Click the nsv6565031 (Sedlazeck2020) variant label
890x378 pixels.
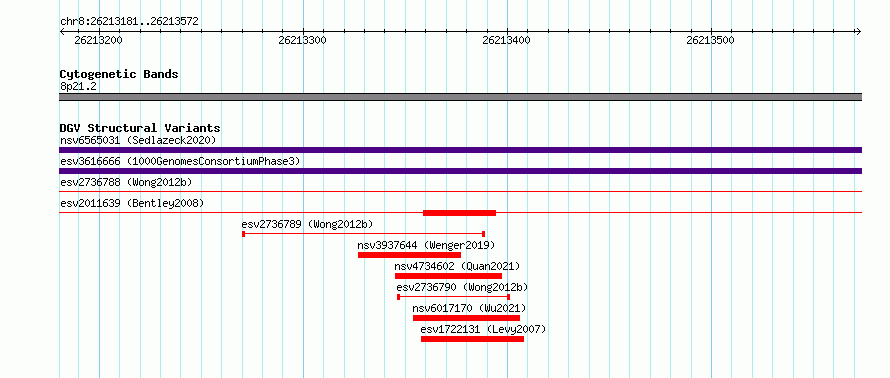click(x=138, y=140)
